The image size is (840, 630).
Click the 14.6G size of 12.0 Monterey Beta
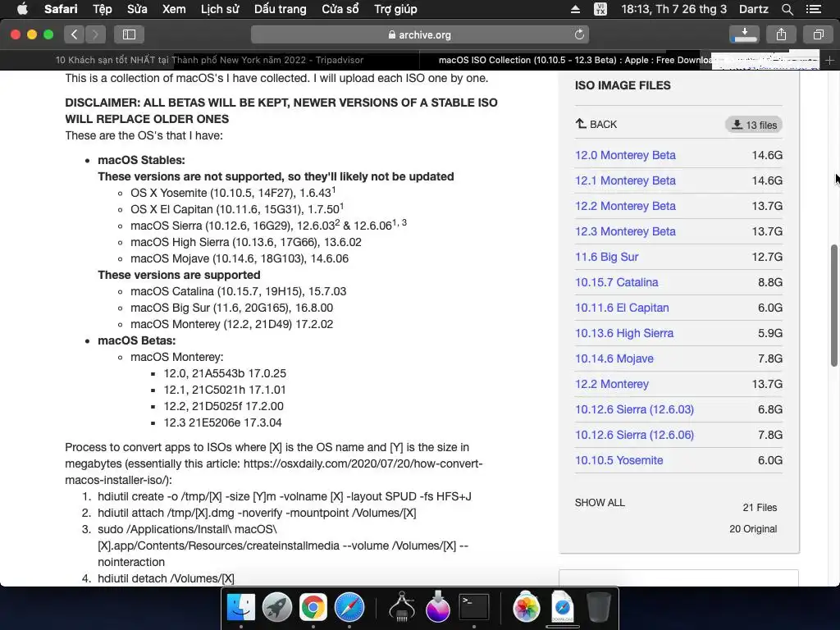(767, 155)
